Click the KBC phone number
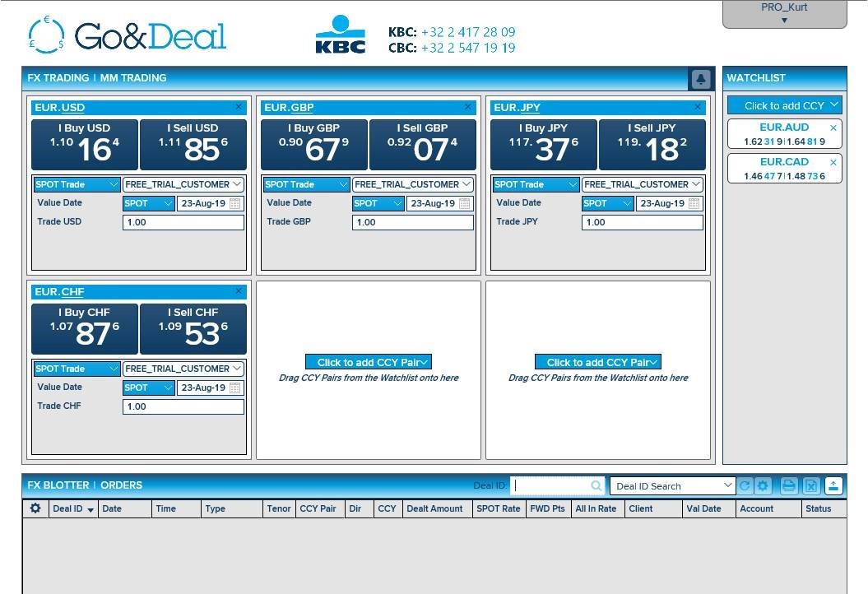Viewport: 868px width, 594px height. (x=468, y=32)
